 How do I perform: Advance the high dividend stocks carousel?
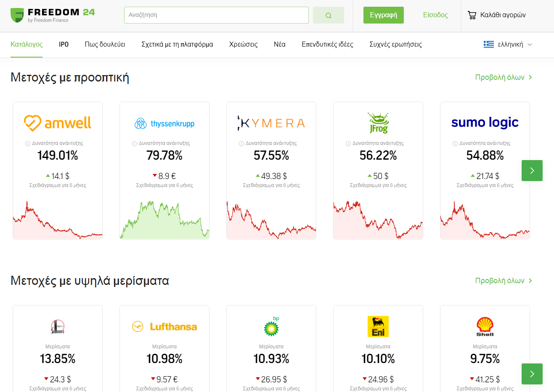click(x=532, y=374)
